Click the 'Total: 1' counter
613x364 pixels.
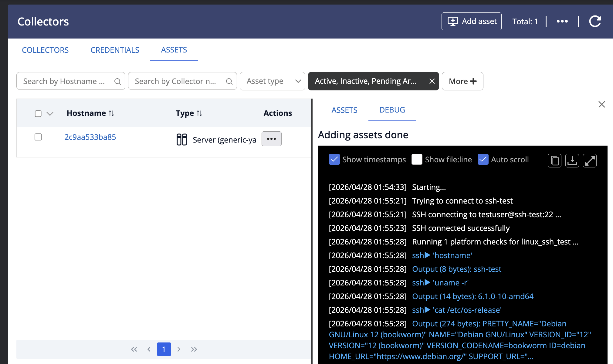coord(525,22)
